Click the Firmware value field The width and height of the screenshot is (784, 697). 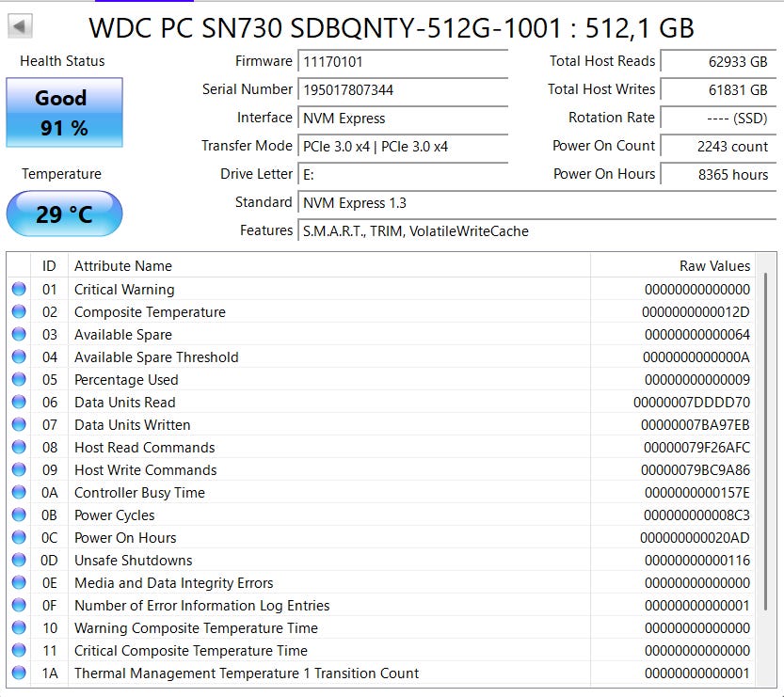(403, 62)
